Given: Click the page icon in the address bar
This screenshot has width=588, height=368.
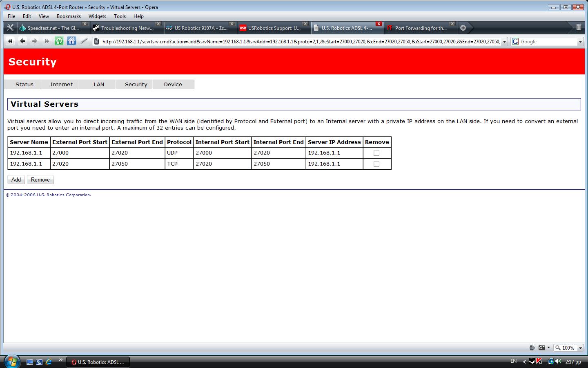Looking at the screenshot, I should click(97, 41).
